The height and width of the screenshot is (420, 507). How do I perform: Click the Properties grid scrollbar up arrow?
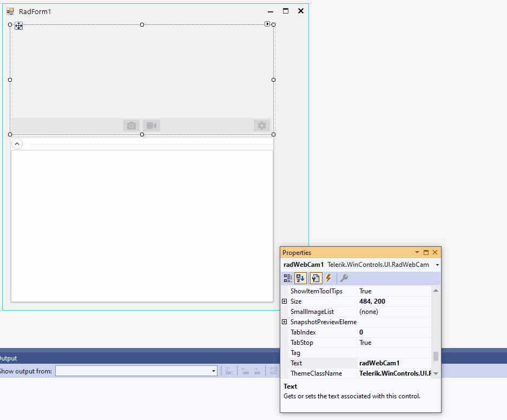coord(436,290)
